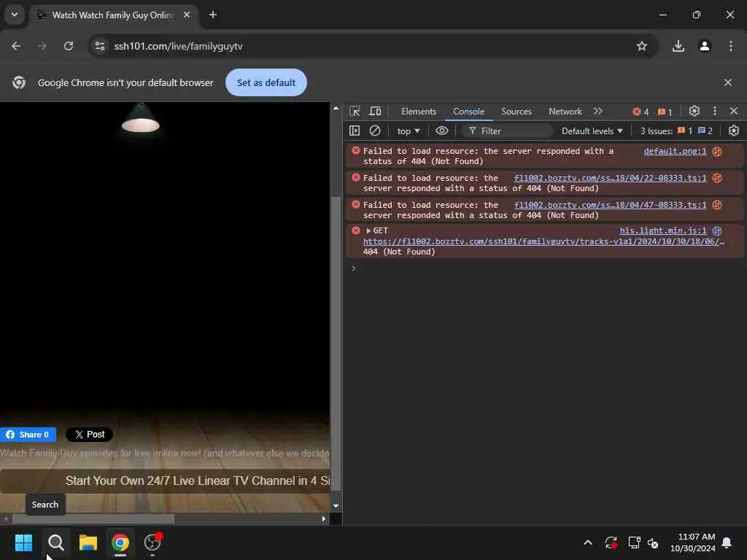This screenshot has width=747, height=560.
Task: Open the 22-08333.ts:1 source link
Action: coord(610,178)
